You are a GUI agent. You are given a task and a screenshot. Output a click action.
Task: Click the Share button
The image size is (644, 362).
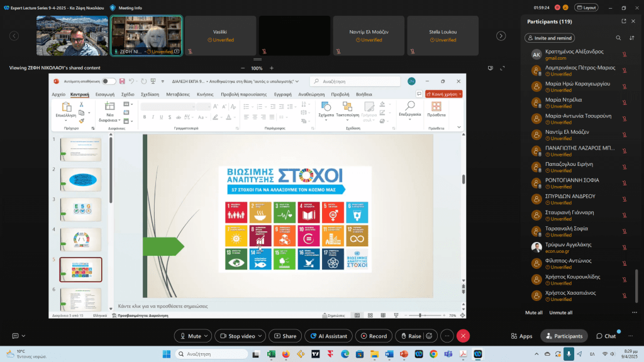[x=285, y=336]
